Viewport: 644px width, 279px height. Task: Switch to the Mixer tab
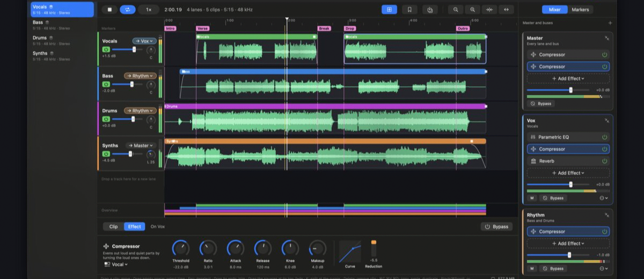(x=554, y=9)
